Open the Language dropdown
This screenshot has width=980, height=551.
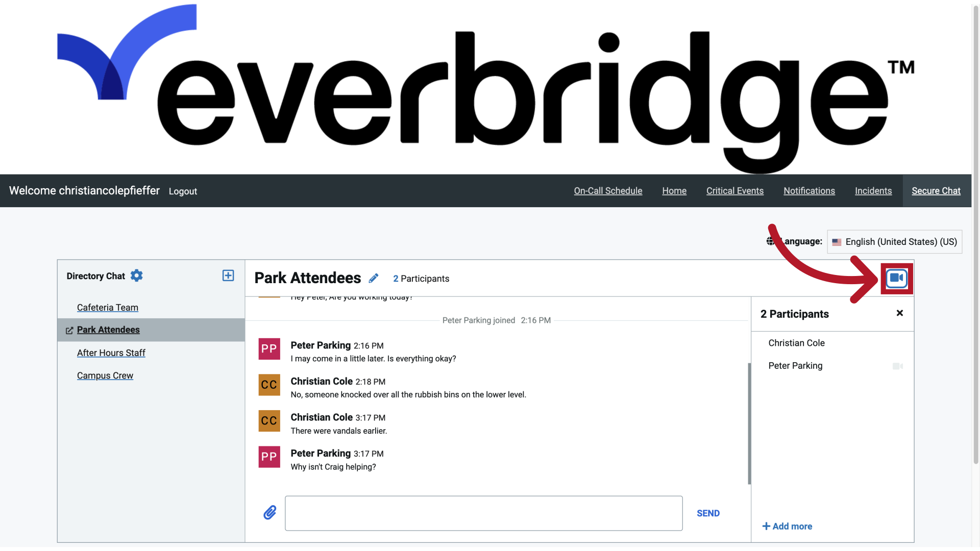pos(894,242)
